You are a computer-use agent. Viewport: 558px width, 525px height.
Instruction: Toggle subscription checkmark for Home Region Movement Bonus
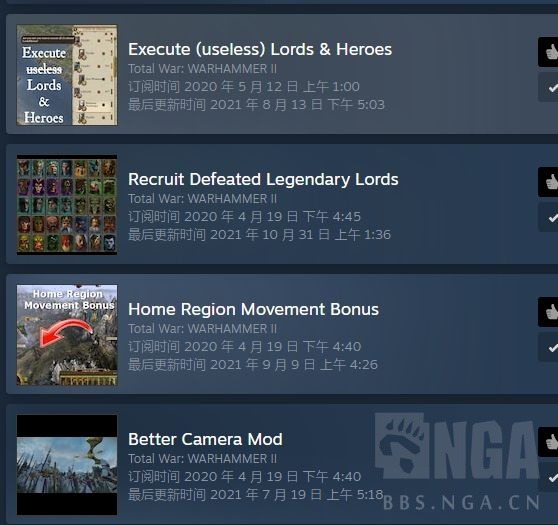548,347
